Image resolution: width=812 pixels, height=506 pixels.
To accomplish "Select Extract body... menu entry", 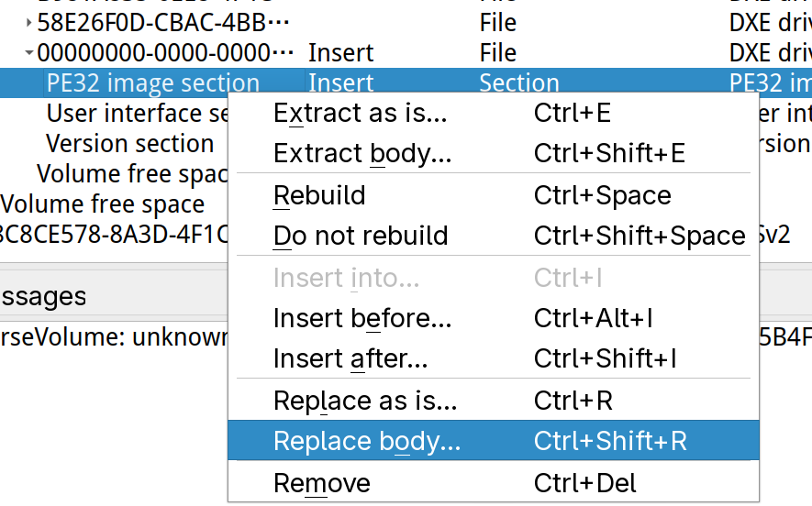I will (493, 153).
